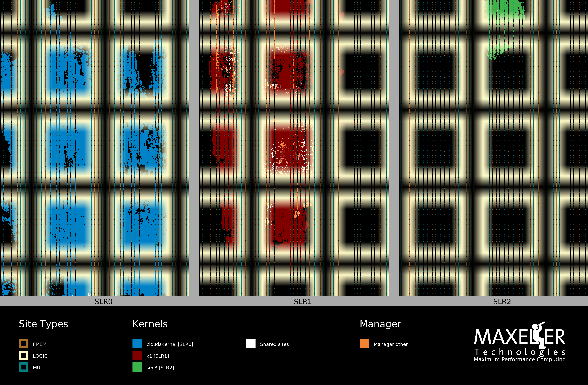Click the LOGIC site type swatch
Viewport: 588px width, 385px height.
pos(24,355)
